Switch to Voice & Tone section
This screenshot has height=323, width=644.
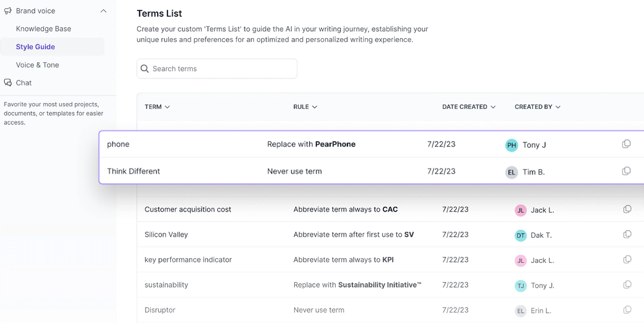tap(38, 64)
